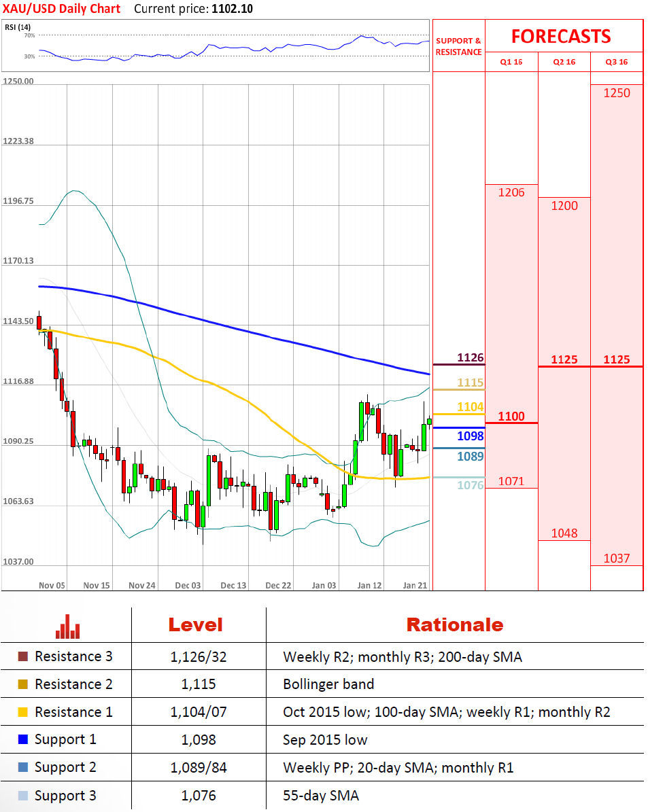The image size is (648, 812).
Task: Click the 1143.50 price axis label
Action: (18, 321)
